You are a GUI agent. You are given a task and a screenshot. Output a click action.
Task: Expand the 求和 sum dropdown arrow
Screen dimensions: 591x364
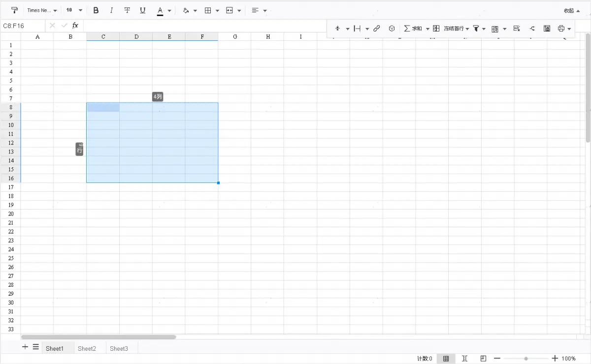coord(427,29)
